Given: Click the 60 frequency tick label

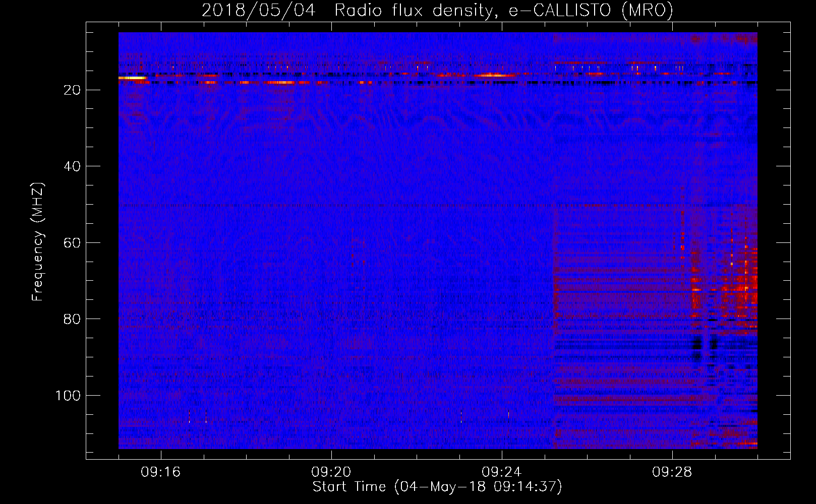Looking at the screenshot, I should click(x=73, y=243).
